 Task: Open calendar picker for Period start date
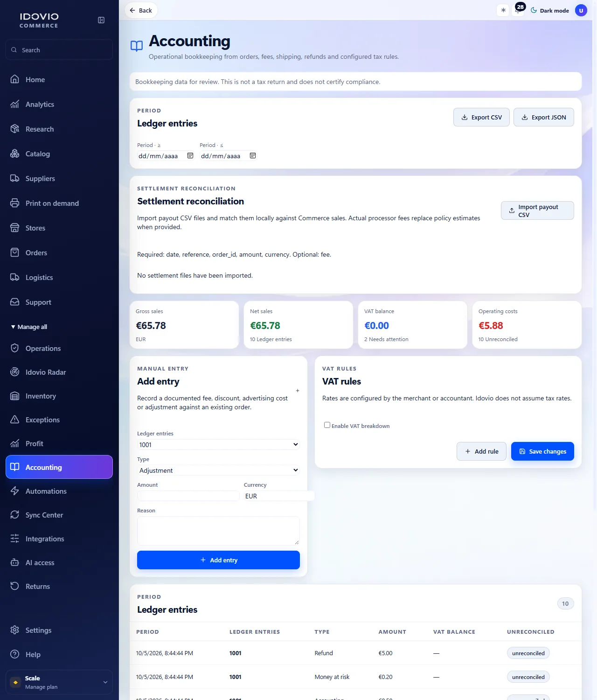coord(190,156)
